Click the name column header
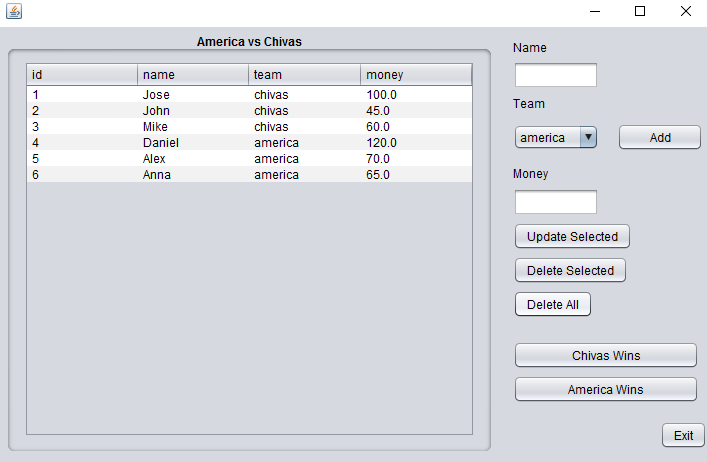 coord(193,75)
